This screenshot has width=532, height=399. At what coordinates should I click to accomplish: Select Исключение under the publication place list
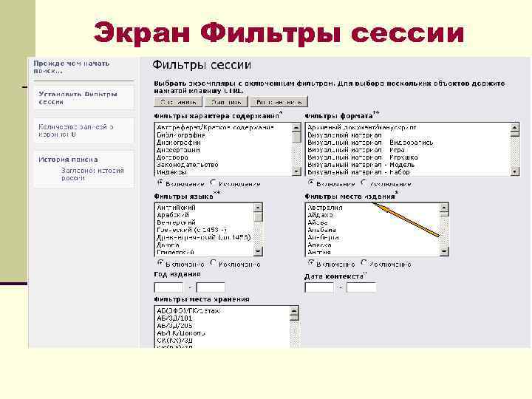click(364, 262)
